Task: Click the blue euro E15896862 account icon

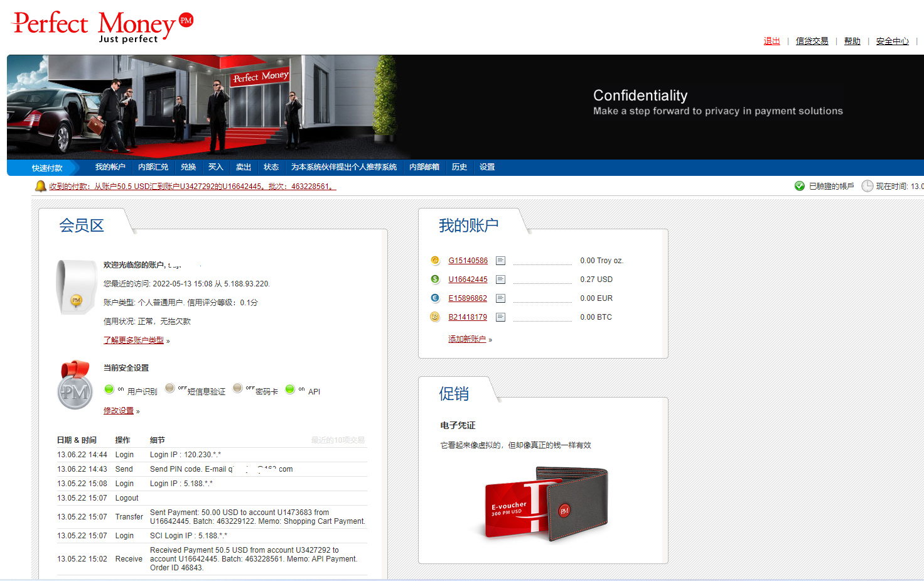Action: [x=435, y=298]
